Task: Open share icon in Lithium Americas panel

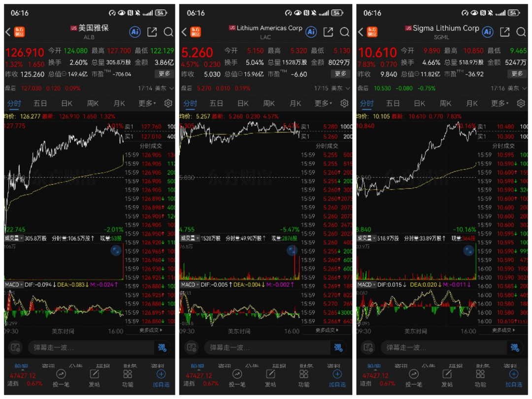Action: tap(328, 32)
